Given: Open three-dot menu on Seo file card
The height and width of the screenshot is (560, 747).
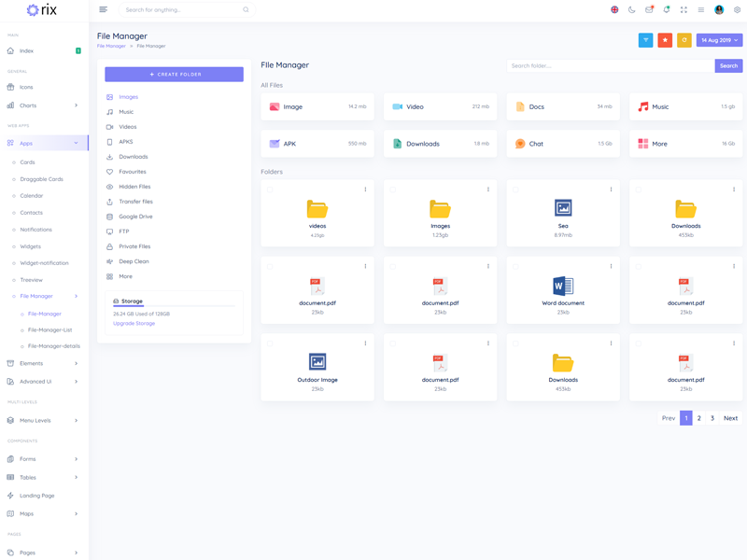Looking at the screenshot, I should 612,189.
